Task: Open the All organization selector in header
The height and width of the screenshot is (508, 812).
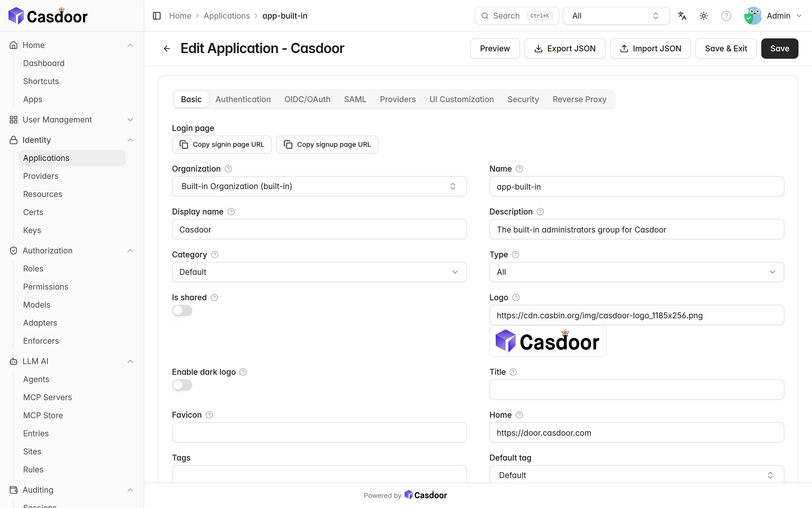Action: pyautogui.click(x=616, y=16)
